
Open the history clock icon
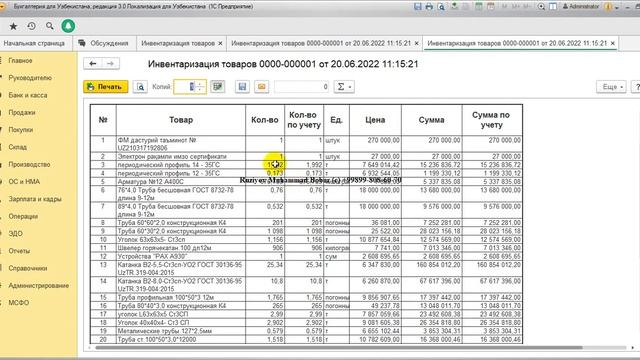click(31, 26)
